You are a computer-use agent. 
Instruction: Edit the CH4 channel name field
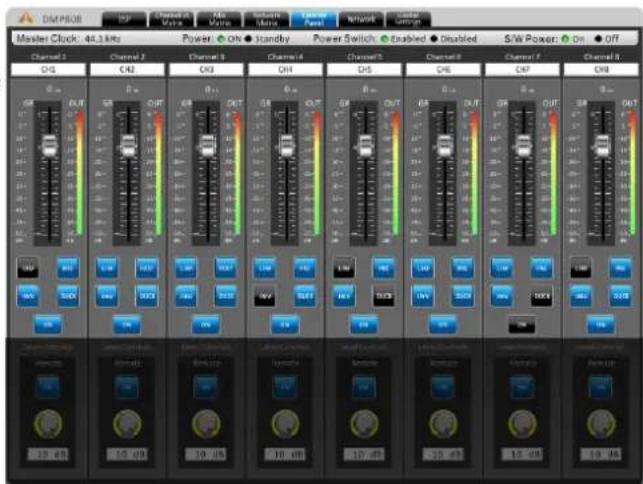pyautogui.click(x=285, y=70)
